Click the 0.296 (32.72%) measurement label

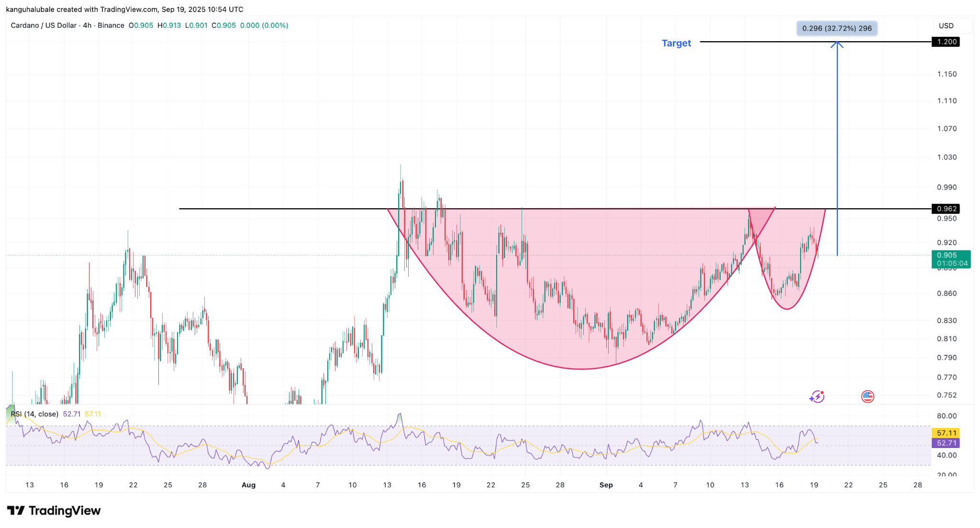(836, 28)
